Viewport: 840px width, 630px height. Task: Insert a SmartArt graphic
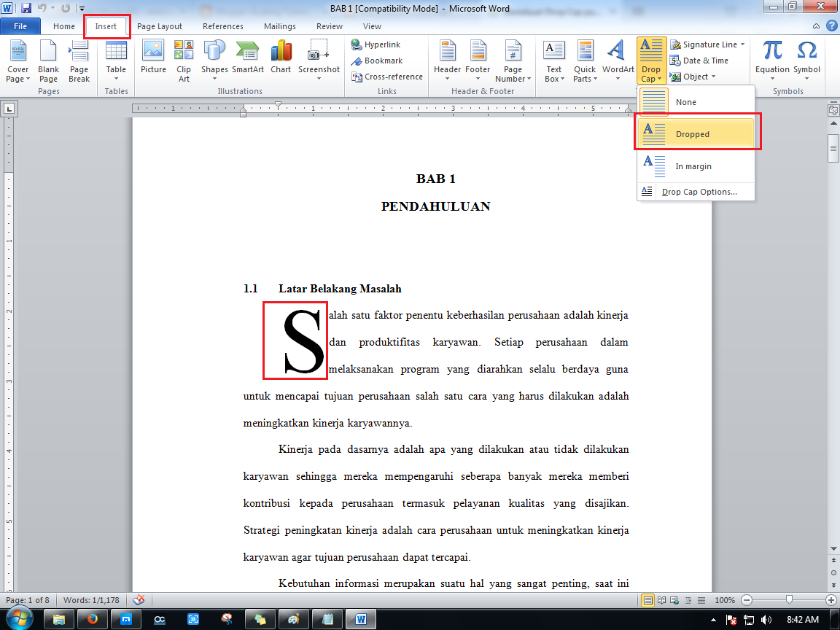point(247,60)
